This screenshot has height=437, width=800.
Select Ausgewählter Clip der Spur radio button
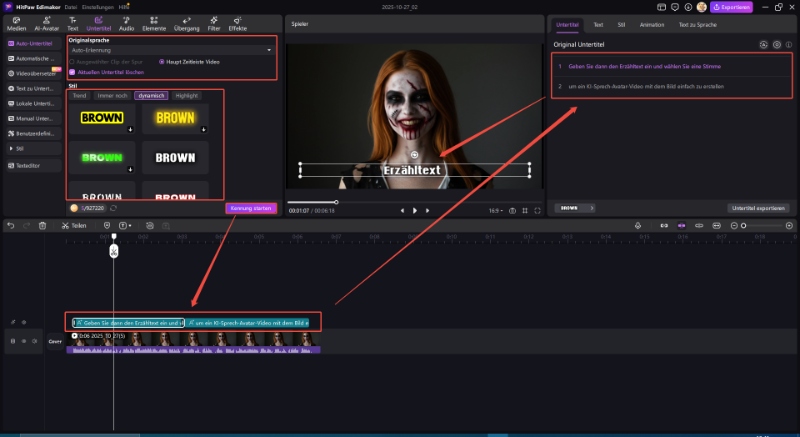[x=71, y=62]
